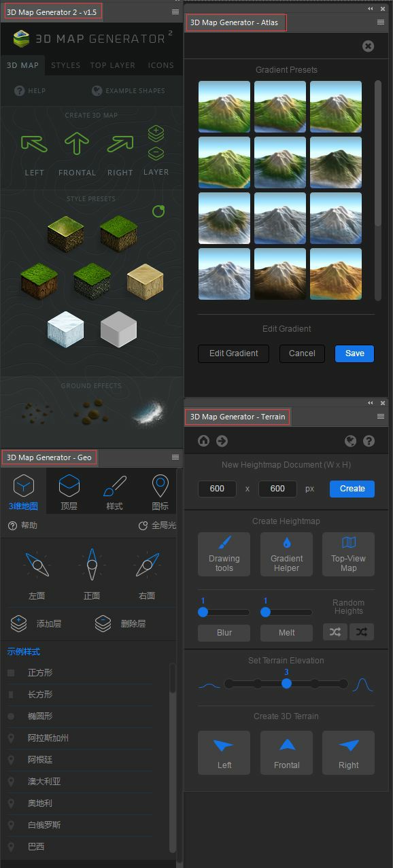Viewport: 393px width, 868px height.
Task: Click the heightmap width field showing 600
Action: pos(217,489)
